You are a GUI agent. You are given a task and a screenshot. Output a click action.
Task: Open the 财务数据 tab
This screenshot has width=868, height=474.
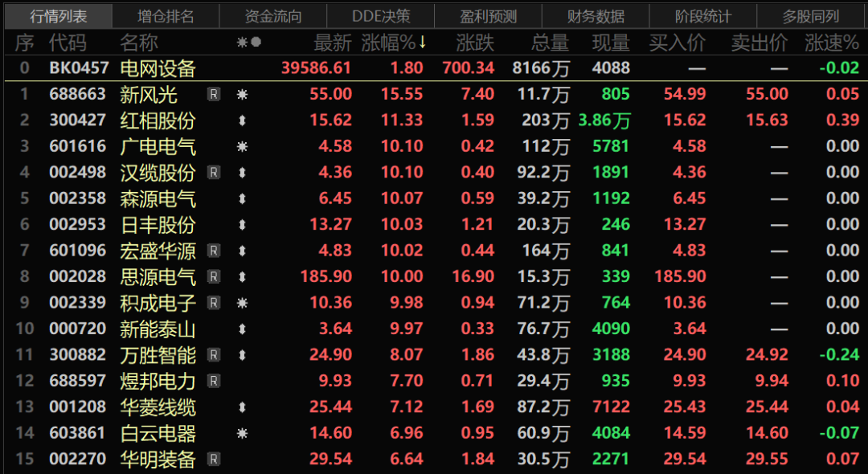[596, 16]
